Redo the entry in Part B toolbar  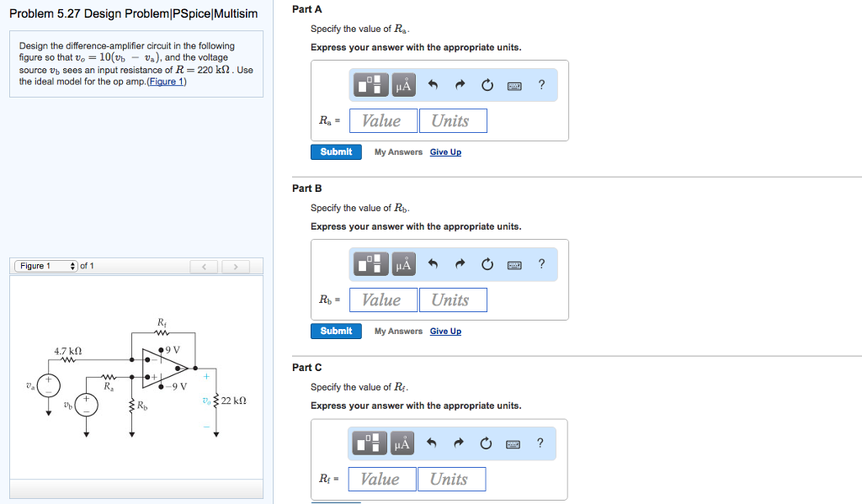click(x=460, y=264)
